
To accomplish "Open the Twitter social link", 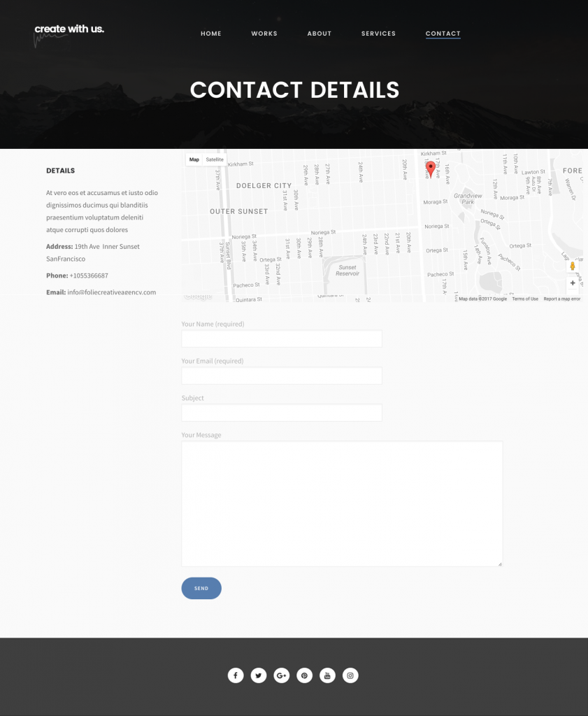I will pos(259,675).
